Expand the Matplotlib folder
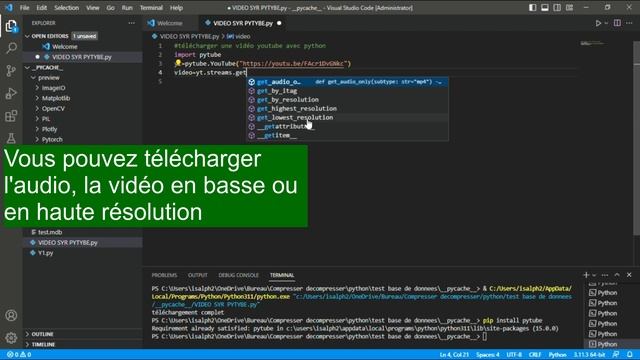The height and width of the screenshot is (360, 640). pyautogui.click(x=37, y=98)
